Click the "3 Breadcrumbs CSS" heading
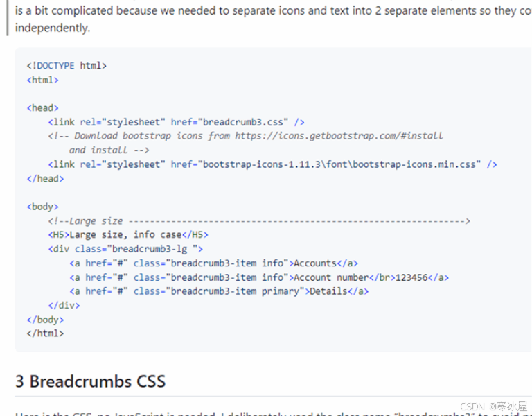Screen dimensions: 532x416 pos(90,381)
